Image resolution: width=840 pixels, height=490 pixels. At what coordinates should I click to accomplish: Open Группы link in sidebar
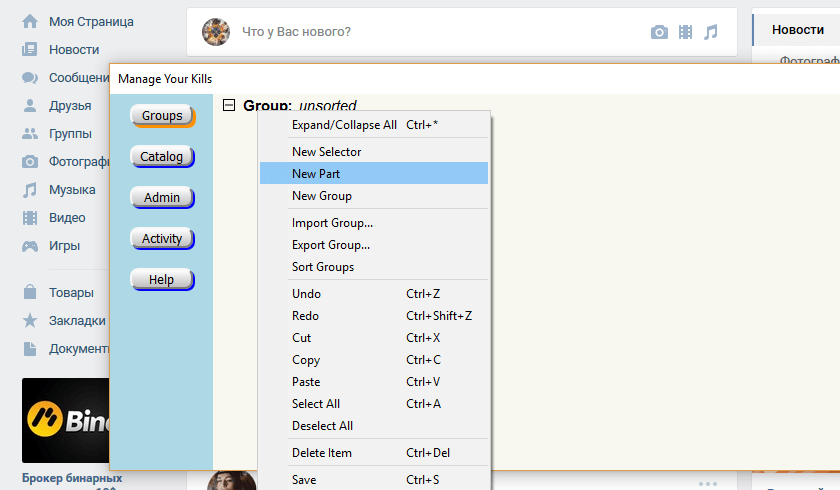click(x=70, y=133)
